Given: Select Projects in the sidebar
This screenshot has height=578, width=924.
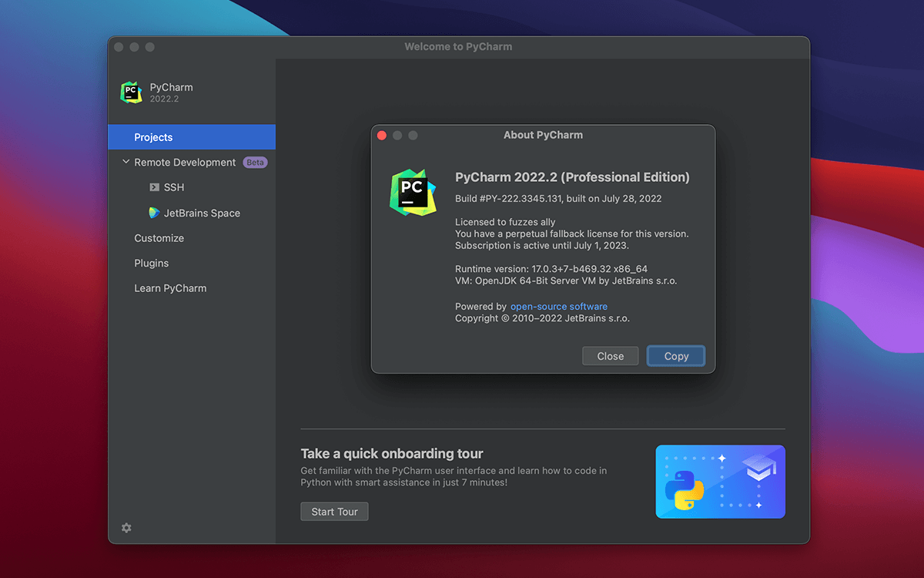Looking at the screenshot, I should click(192, 137).
